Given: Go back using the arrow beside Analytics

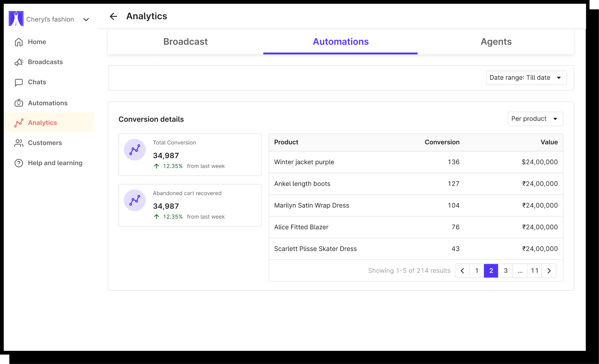Looking at the screenshot, I should pos(113,16).
